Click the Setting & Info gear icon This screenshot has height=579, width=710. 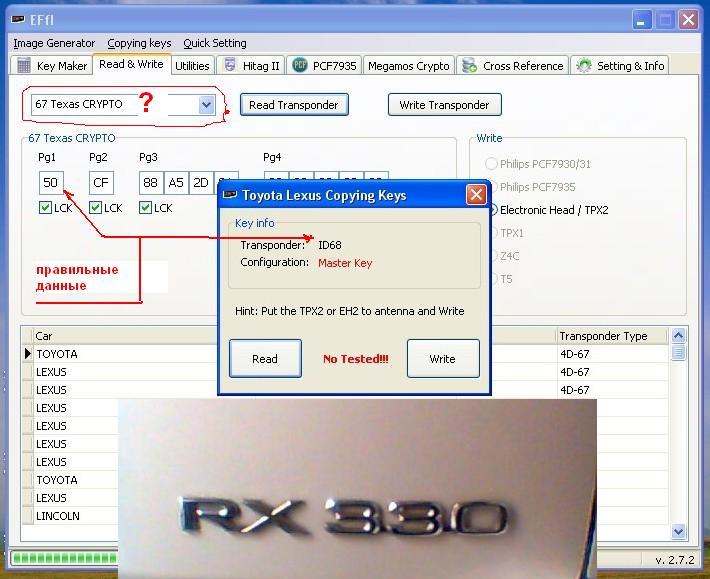(x=584, y=66)
